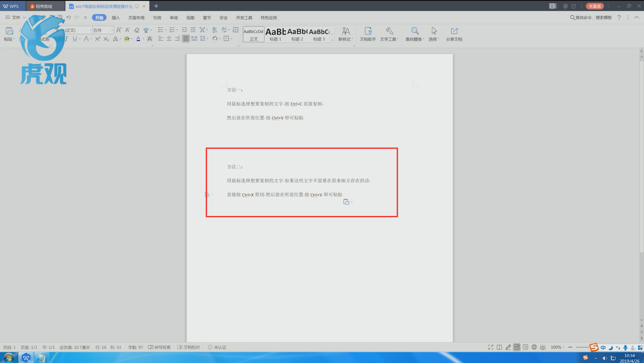Open the 审阅 ribbon tab
The width and height of the screenshot is (644, 363).
[x=174, y=17]
